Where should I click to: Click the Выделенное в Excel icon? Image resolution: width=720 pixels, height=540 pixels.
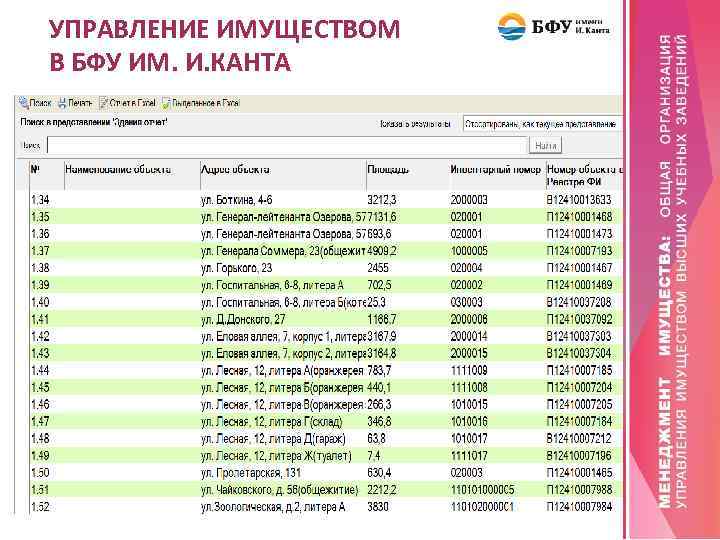pyautogui.click(x=166, y=103)
